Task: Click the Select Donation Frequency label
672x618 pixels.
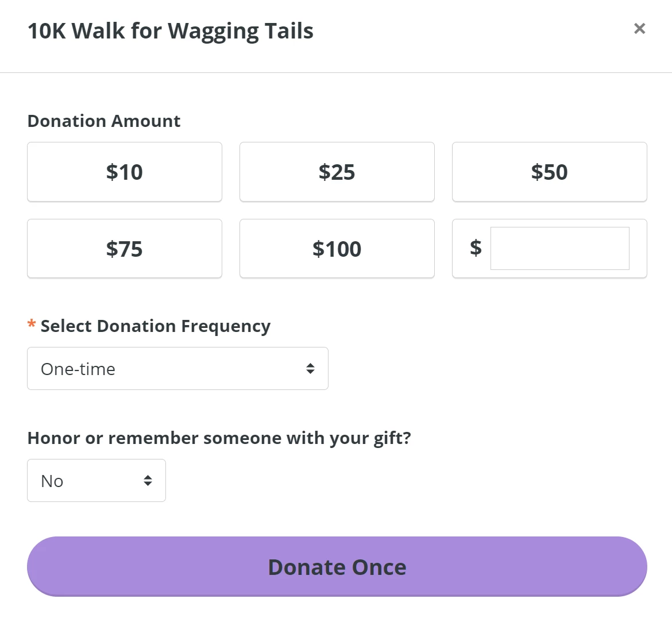Action: 155,326
